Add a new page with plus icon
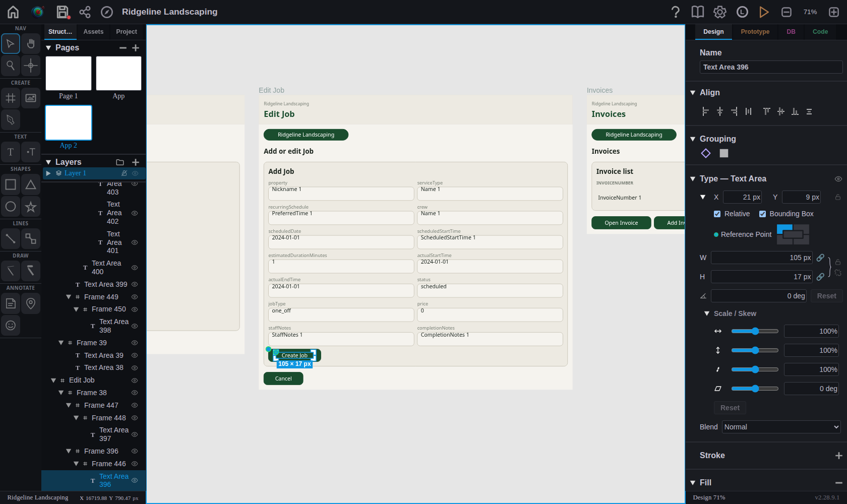Screen dimensions: 847x504 click(136, 48)
